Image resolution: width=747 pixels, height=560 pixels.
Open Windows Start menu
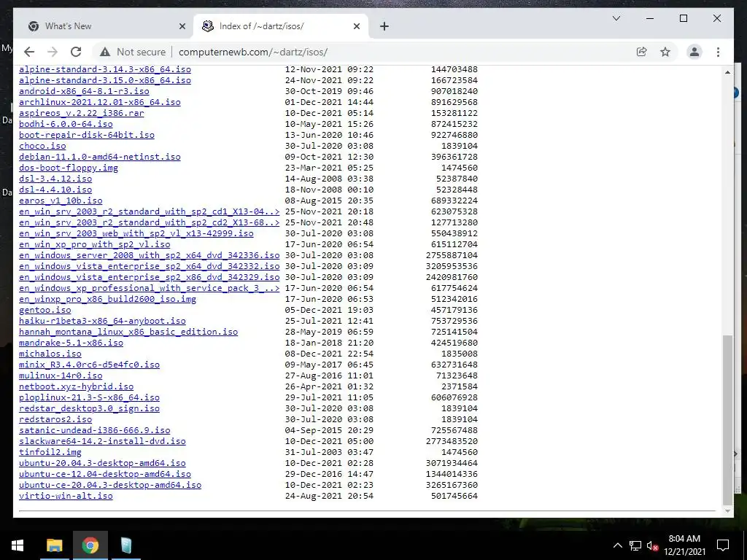point(18,545)
